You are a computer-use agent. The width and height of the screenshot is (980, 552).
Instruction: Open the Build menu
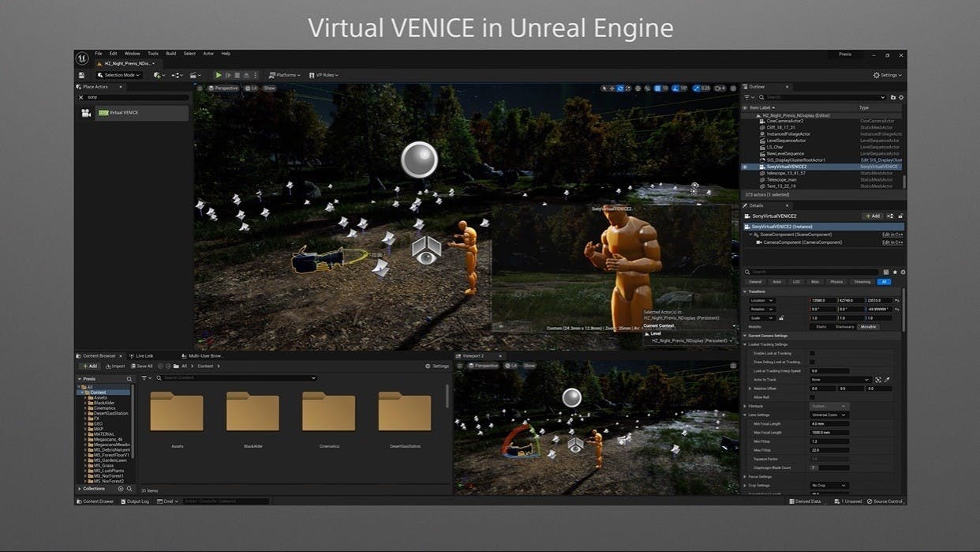pos(170,54)
